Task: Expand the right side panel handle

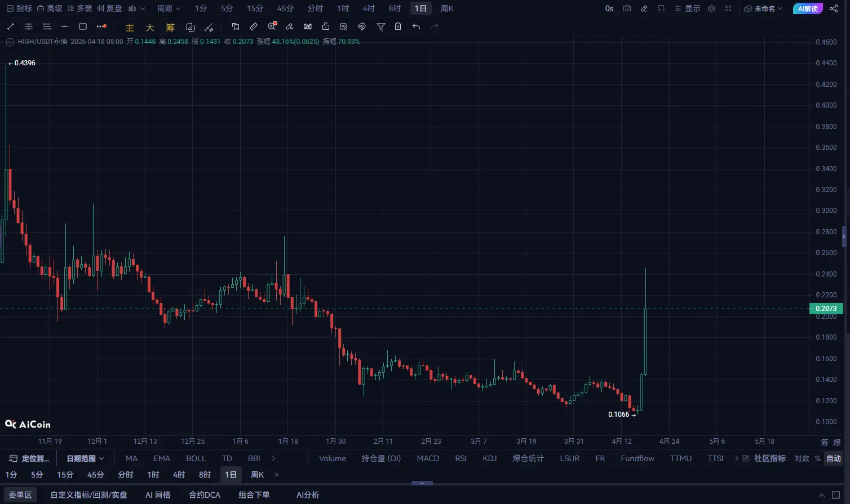Action: pyautogui.click(x=844, y=237)
